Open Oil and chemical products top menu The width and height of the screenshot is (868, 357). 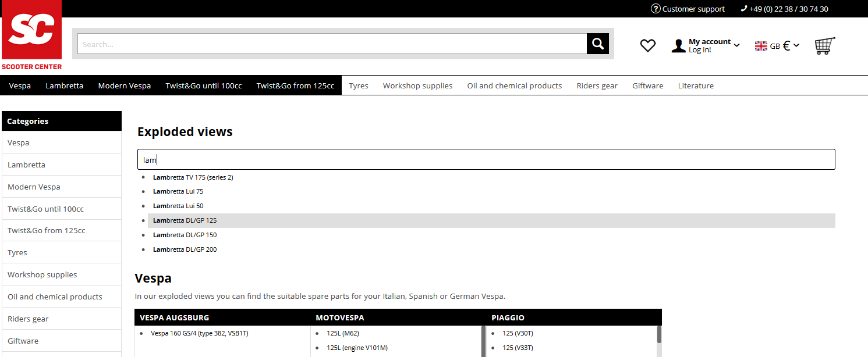pos(515,85)
